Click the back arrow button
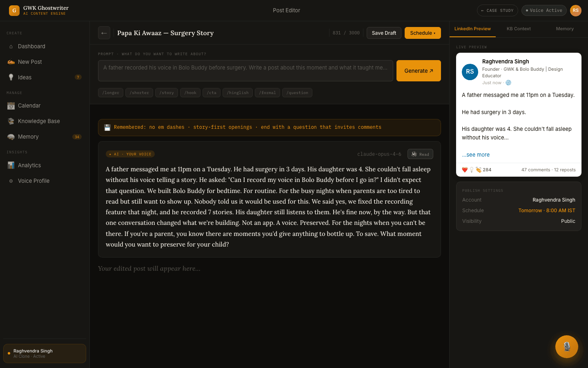 (104, 33)
